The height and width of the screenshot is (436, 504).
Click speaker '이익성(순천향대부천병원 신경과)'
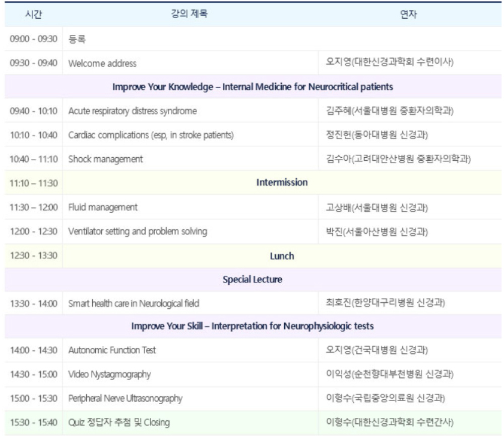(x=390, y=374)
